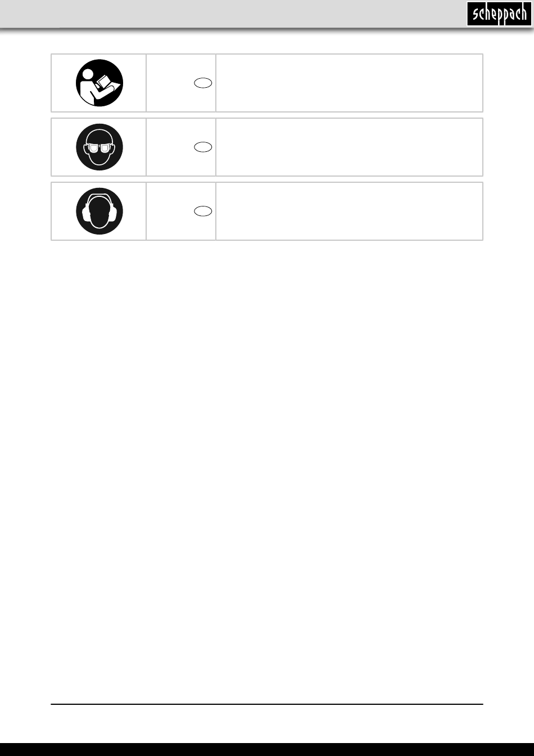
Task: Click the small oval in the read-manual row
Action: [203, 83]
